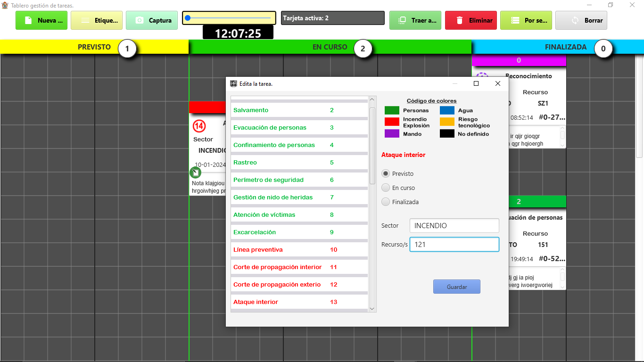This screenshot has width=644, height=362.
Task: Pick Perímetro de seguridad from the list
Action: pos(299,180)
